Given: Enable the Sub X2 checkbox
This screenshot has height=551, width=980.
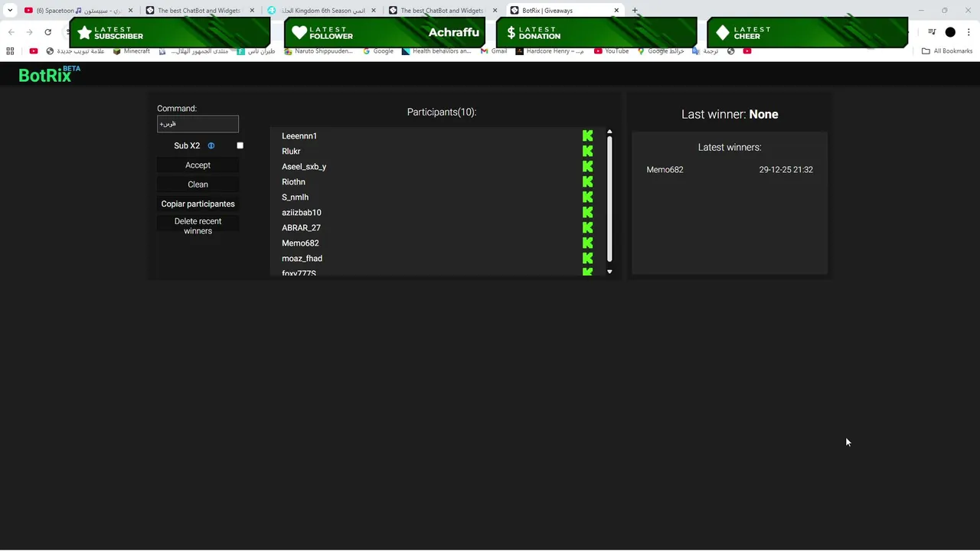Looking at the screenshot, I should click(240, 145).
